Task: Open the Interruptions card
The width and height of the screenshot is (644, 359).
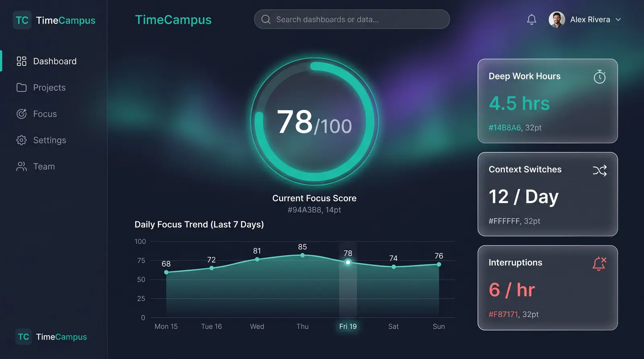Action: (x=547, y=288)
